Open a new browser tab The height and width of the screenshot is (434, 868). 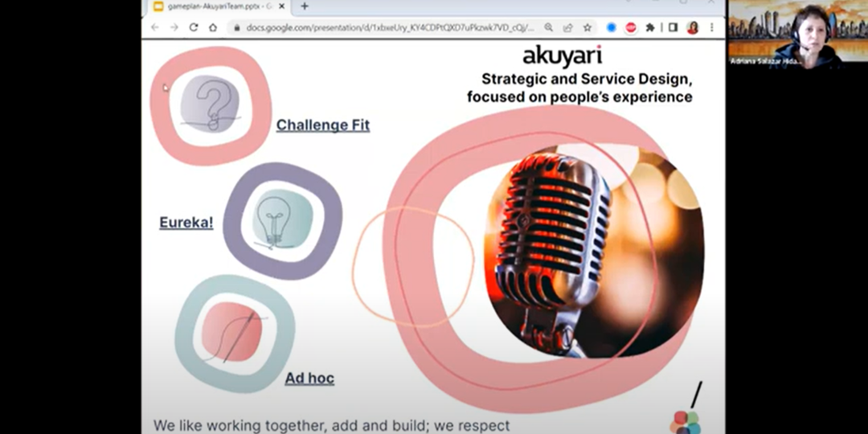(305, 6)
